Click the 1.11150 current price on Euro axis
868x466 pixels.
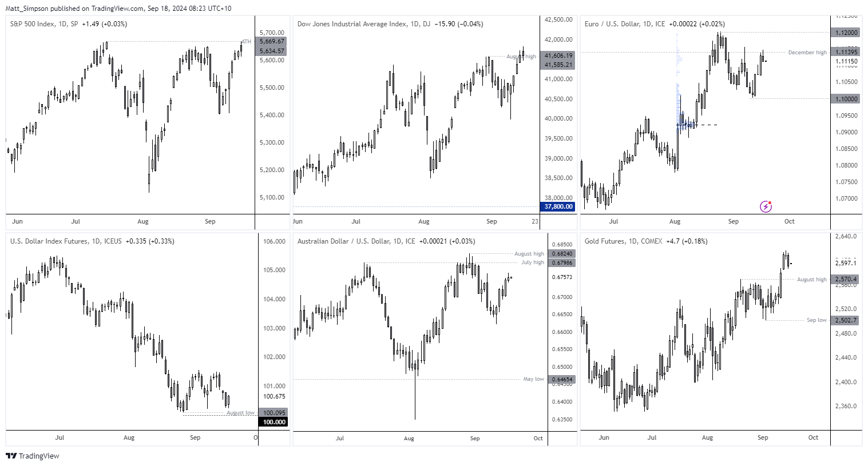(x=846, y=61)
